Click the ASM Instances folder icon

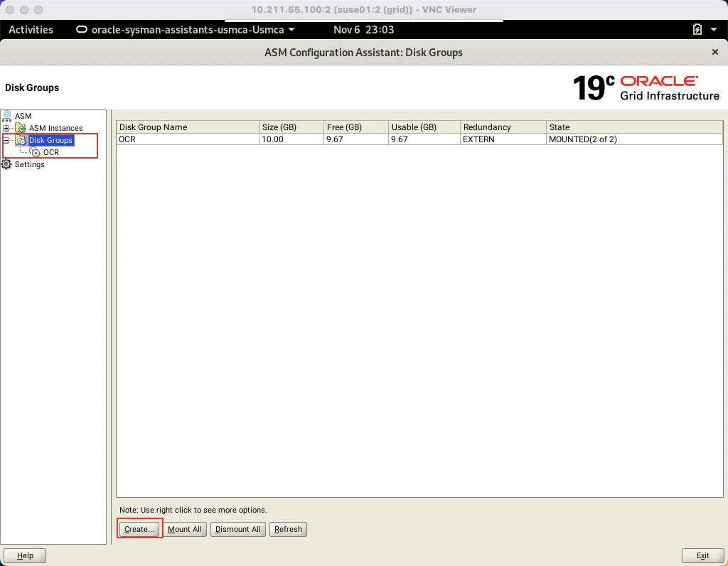point(20,128)
